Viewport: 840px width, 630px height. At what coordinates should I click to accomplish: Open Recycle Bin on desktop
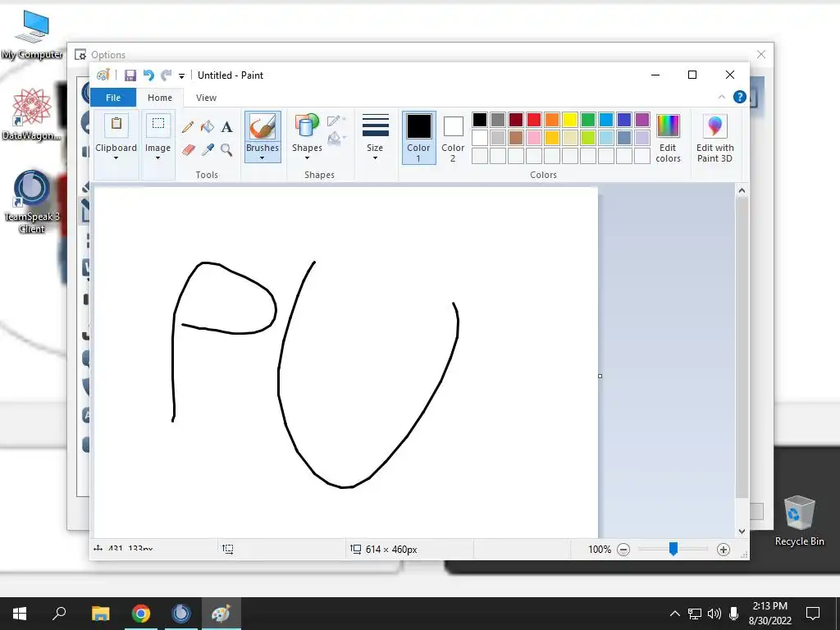tap(799, 521)
